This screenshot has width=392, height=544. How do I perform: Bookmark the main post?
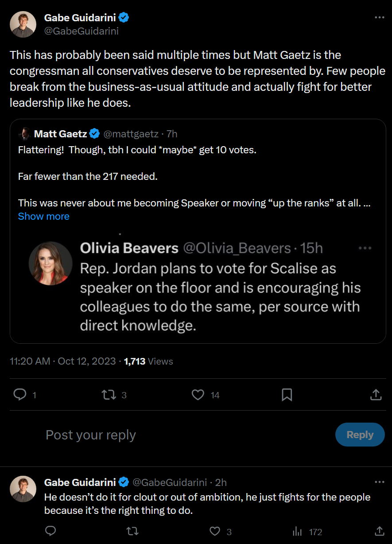coord(287,395)
